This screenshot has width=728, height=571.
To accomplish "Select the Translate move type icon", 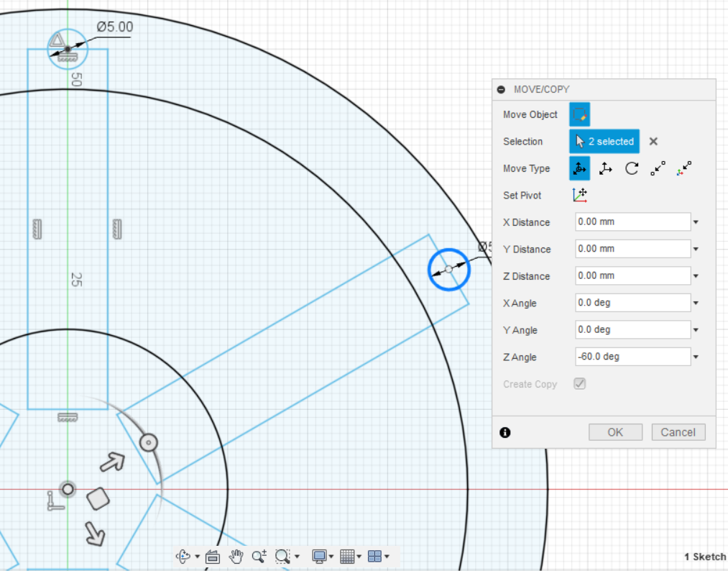I will (605, 168).
